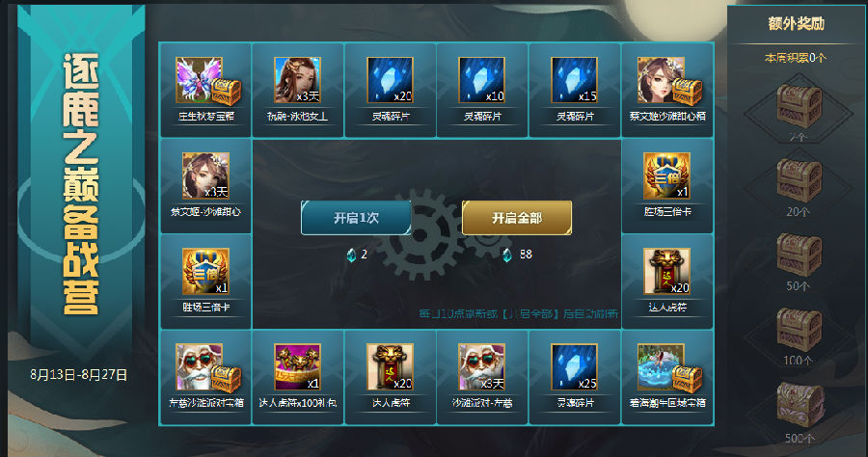Select the x15 soul fragment crystal icon
This screenshot has height=457, width=868.
(x=574, y=80)
